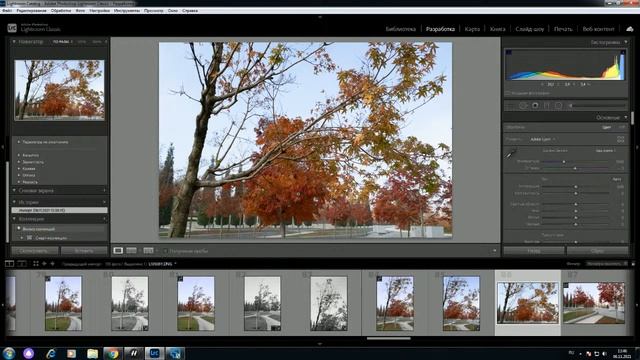The image size is (640, 360).
Task: Click the filmstrip horizontal scrollbar
Action: tap(389, 338)
